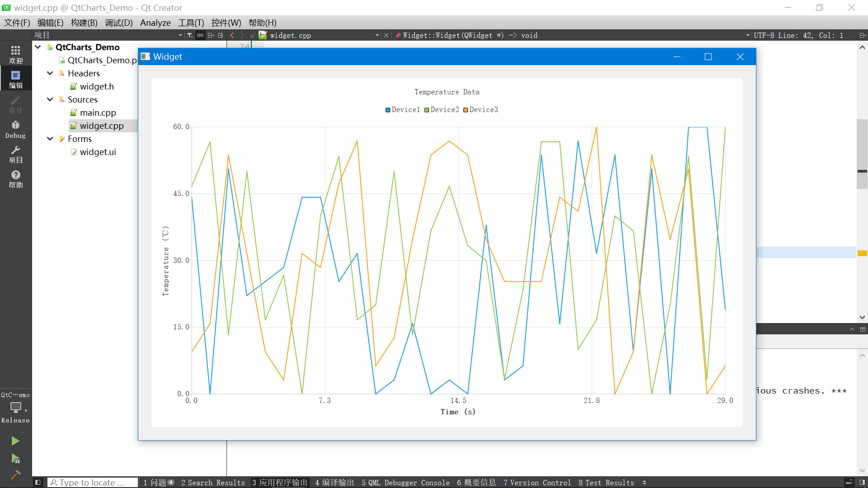This screenshot has height=488, width=868.
Task: Click the Start Debugging run icon
Action: click(x=15, y=459)
